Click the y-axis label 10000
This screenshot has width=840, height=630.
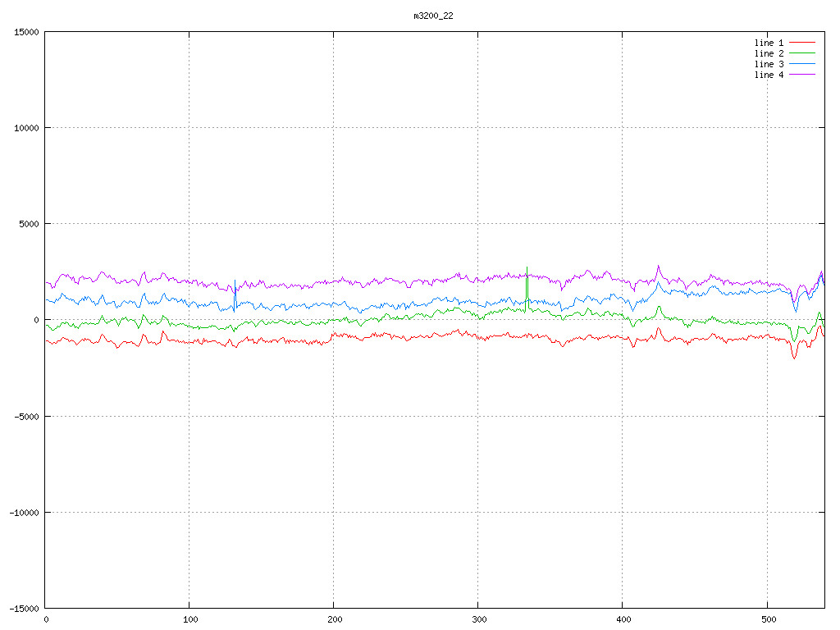(x=26, y=128)
